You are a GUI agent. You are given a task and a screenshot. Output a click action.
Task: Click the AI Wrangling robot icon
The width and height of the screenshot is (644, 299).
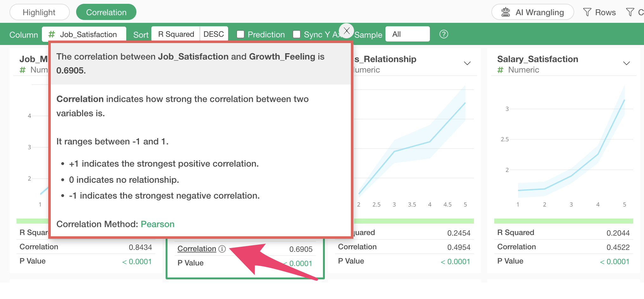coord(506,12)
